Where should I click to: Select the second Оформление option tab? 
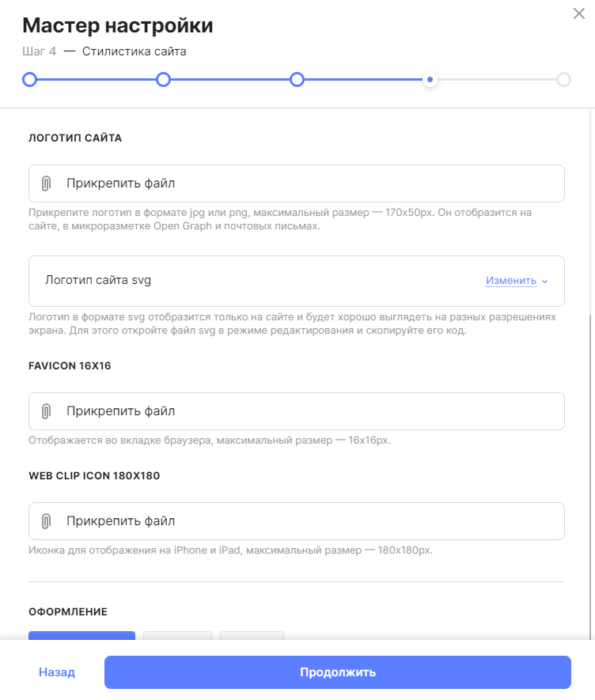pos(177,635)
